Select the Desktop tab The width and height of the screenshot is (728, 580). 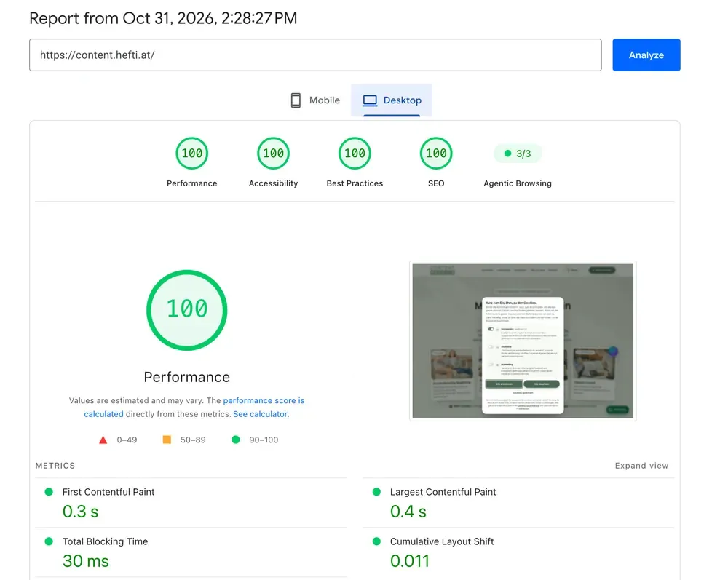coord(392,100)
